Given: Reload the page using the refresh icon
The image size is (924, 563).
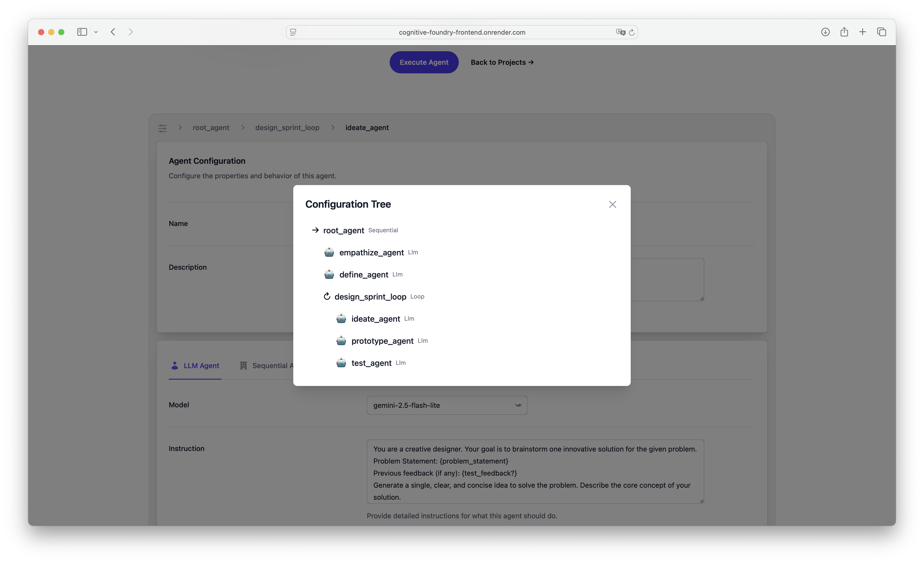Looking at the screenshot, I should pyautogui.click(x=632, y=32).
